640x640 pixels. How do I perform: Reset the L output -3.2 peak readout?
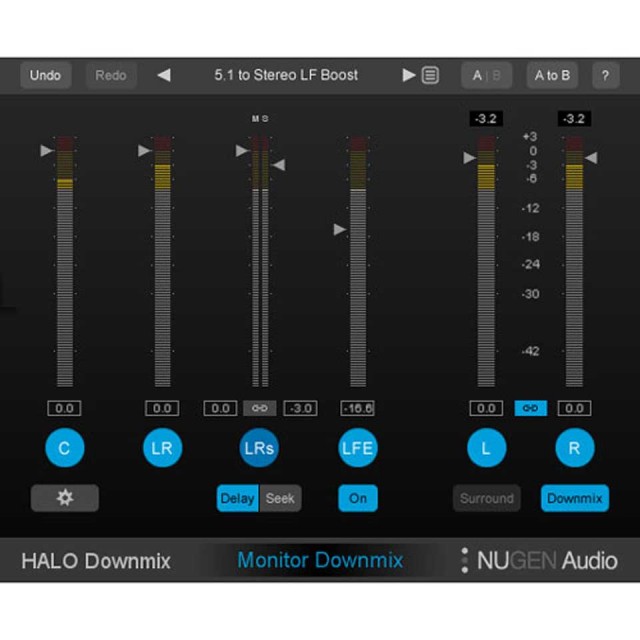(x=486, y=119)
